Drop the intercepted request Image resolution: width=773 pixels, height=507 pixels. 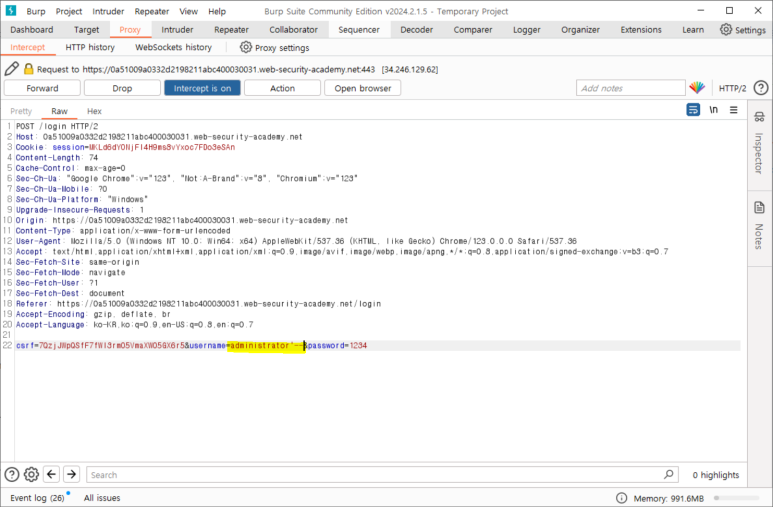pos(122,88)
